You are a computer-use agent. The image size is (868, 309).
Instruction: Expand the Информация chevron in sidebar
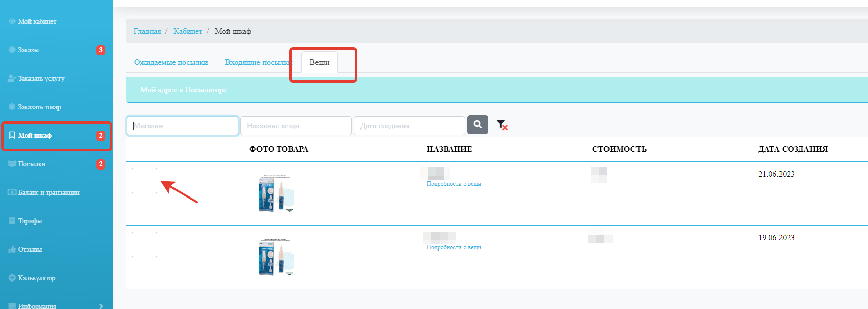click(x=101, y=306)
